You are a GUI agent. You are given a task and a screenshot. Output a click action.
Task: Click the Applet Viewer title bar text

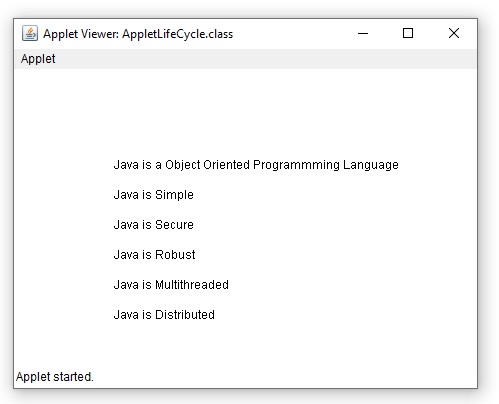click(138, 34)
